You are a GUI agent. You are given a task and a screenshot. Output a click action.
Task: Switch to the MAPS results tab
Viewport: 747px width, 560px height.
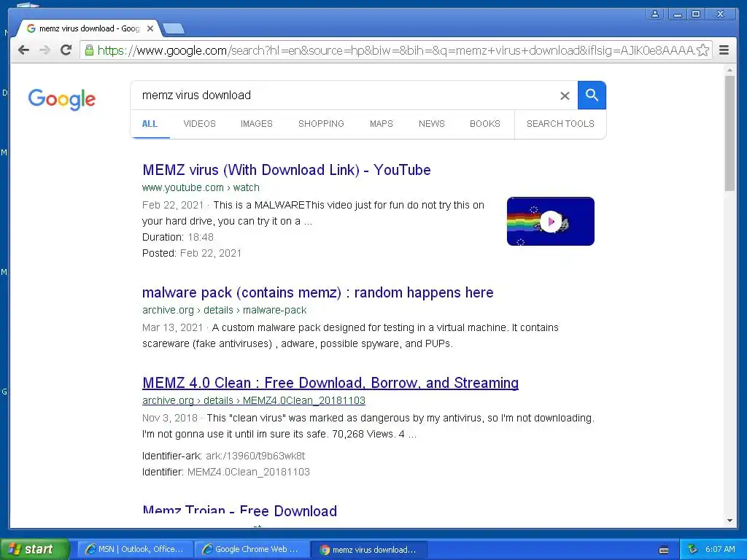coord(381,124)
